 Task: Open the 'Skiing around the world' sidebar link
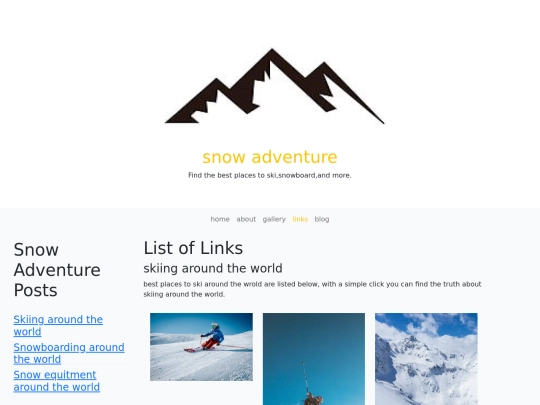point(58,325)
